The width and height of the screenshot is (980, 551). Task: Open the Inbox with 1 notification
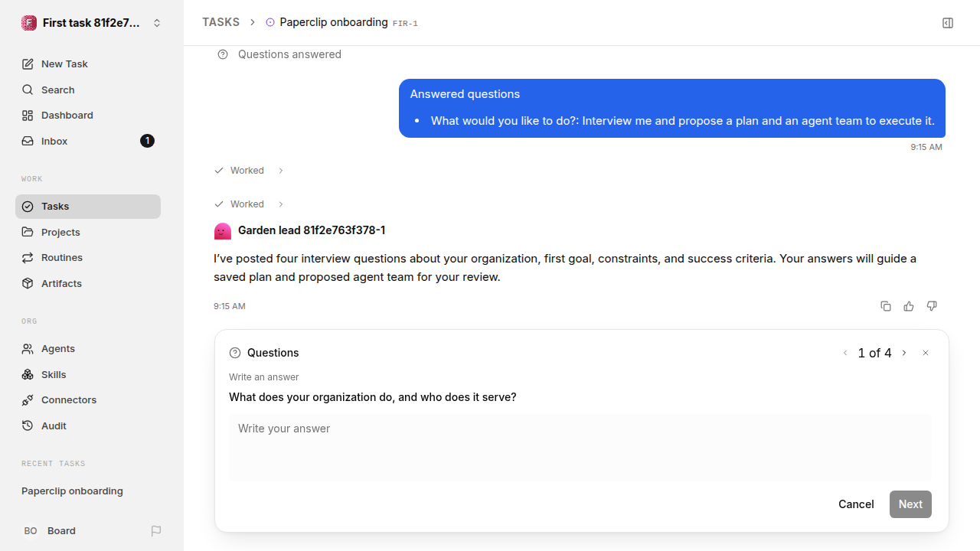tap(88, 141)
